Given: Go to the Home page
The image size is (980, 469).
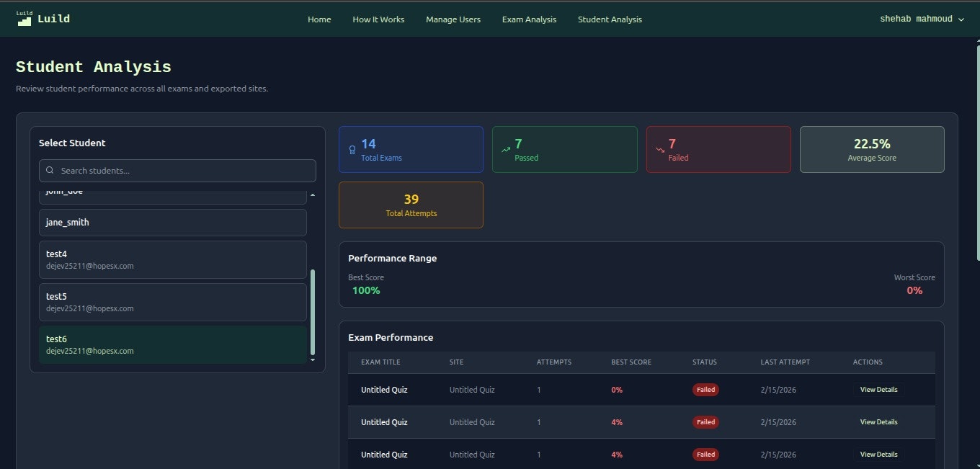Looking at the screenshot, I should (x=319, y=19).
